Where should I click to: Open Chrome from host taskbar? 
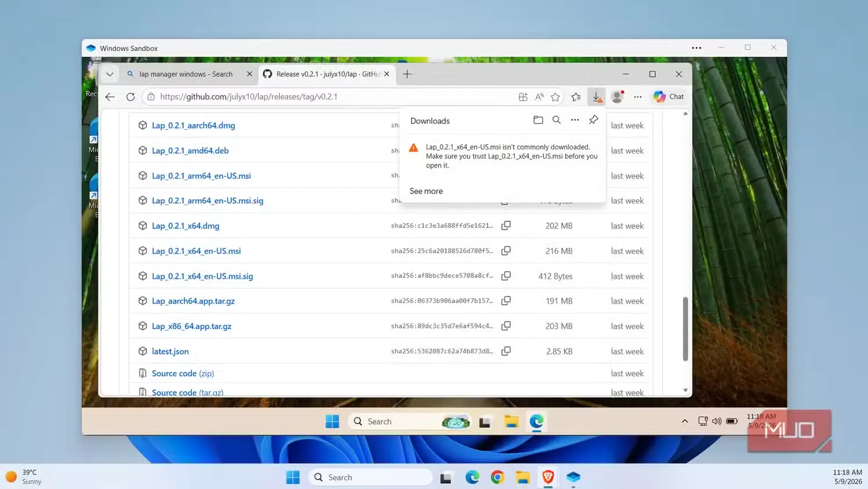pos(497,477)
